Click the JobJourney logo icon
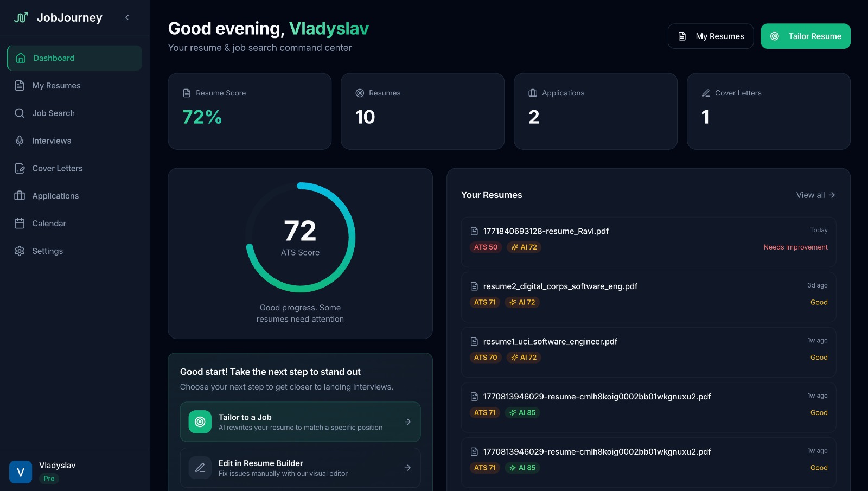 (x=21, y=17)
